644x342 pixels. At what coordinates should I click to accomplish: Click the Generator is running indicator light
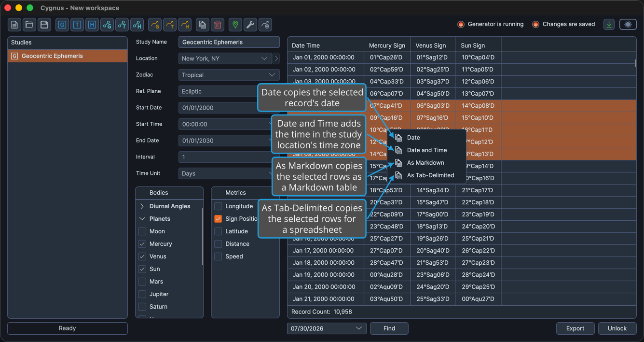tap(461, 24)
